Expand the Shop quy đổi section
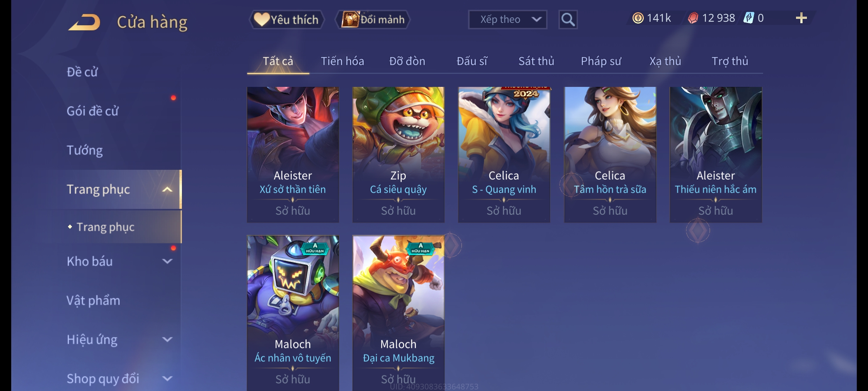The height and width of the screenshot is (391, 868). (x=167, y=378)
